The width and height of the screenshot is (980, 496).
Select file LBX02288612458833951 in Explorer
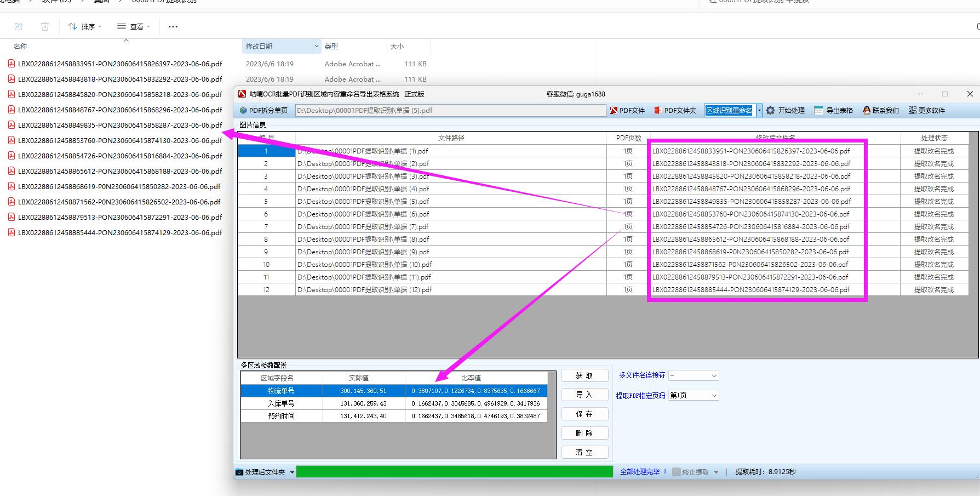point(119,64)
